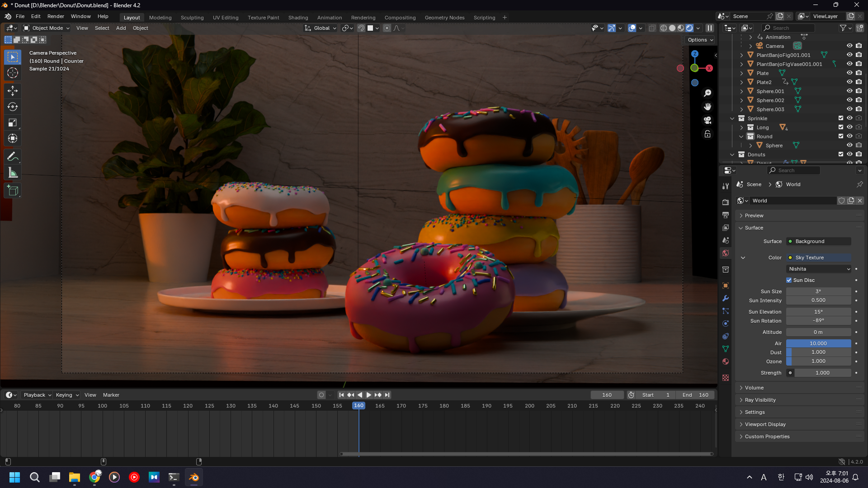This screenshot has height=488, width=868.
Task: Open the Tool properties tab icon
Action: pyautogui.click(x=726, y=186)
